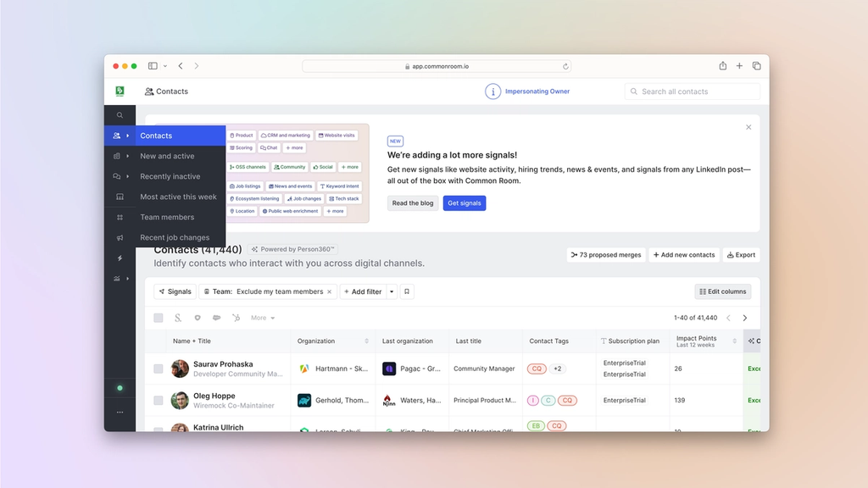Click the green Common Room logo

tap(120, 91)
